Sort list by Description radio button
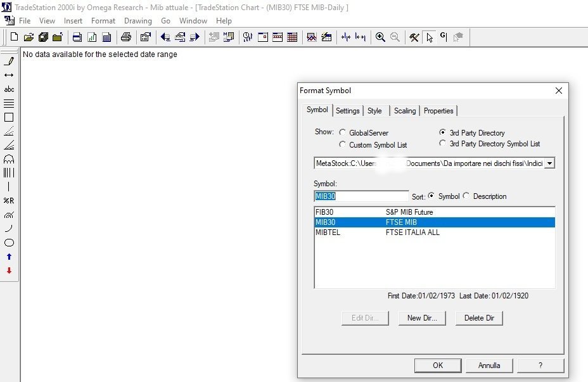This screenshot has height=382, width=588. (466, 196)
